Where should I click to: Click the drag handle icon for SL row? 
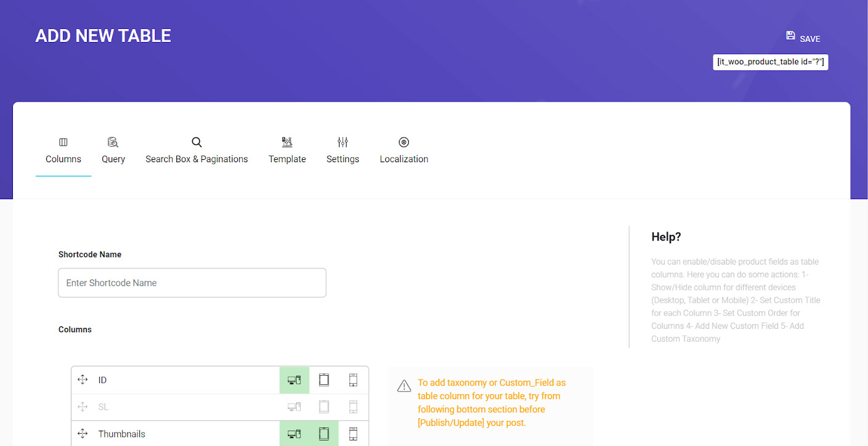coord(83,407)
